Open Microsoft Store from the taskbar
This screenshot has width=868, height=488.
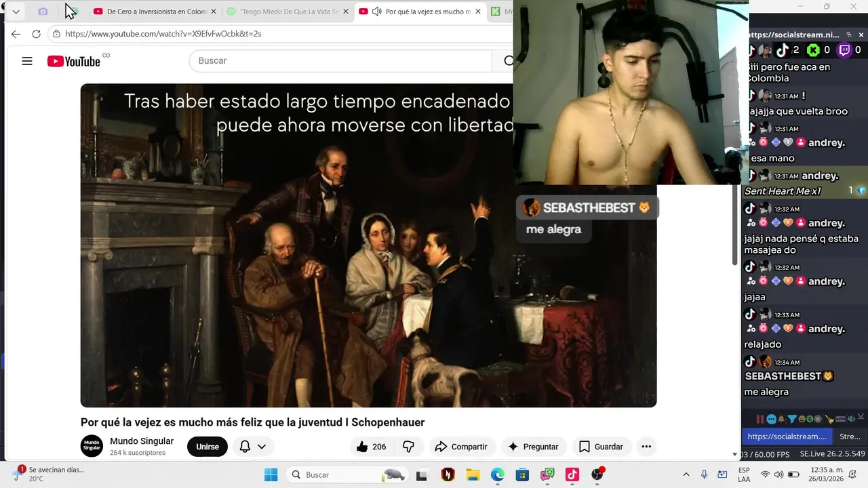522,474
